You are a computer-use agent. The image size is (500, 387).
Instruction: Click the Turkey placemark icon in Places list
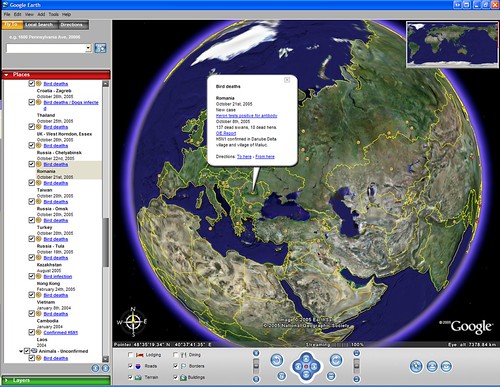39,220
